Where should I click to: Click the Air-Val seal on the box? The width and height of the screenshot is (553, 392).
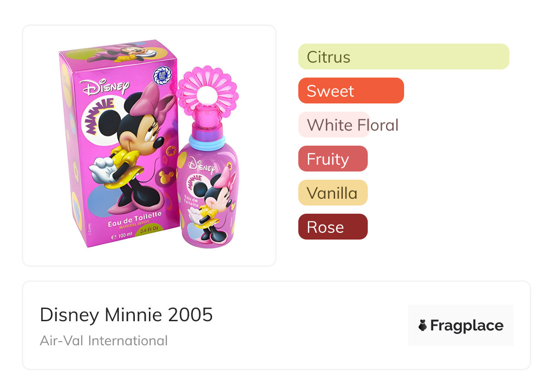(161, 75)
